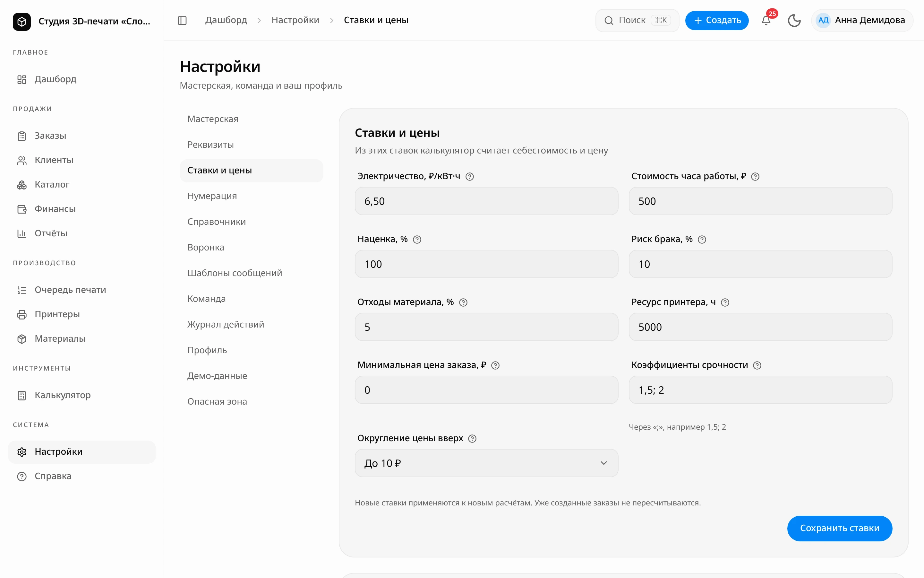Expand the Округление цены вверх dropdown

(486, 463)
